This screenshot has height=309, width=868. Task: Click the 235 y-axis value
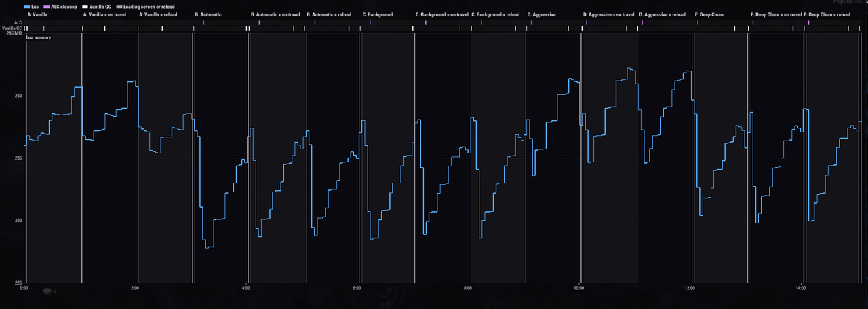pyautogui.click(x=18, y=158)
